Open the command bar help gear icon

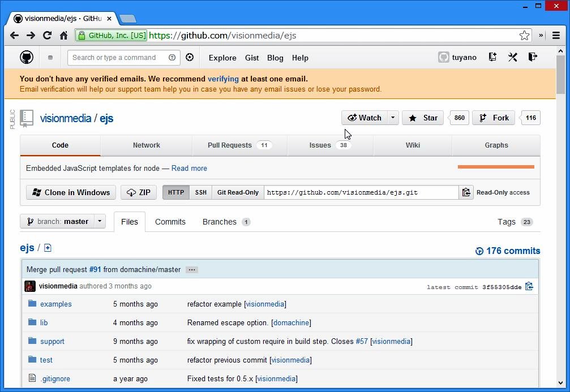click(190, 57)
